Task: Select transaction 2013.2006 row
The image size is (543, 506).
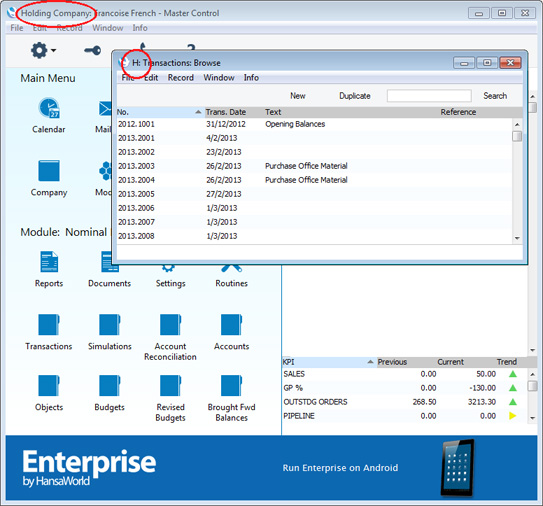Action: [314, 208]
